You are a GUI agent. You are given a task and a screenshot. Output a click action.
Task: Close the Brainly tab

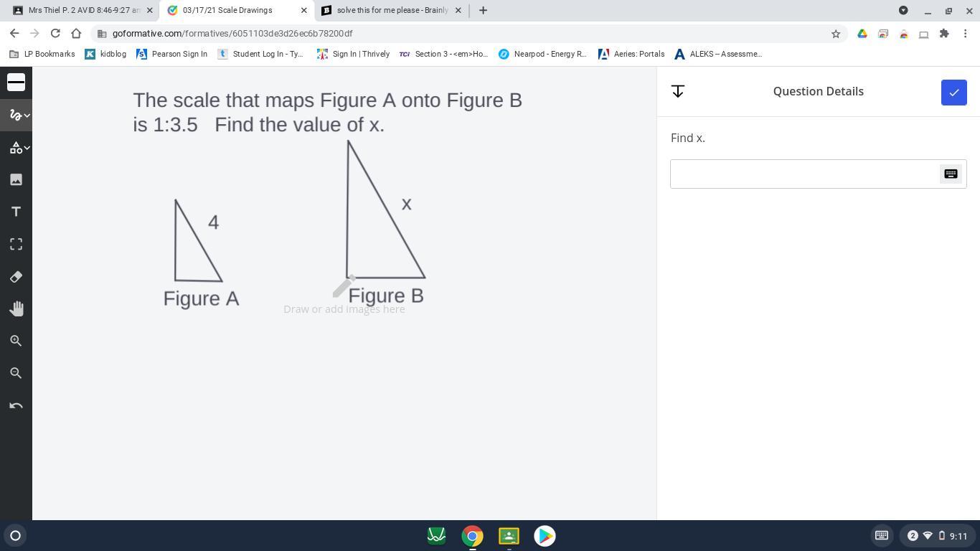coord(458,11)
